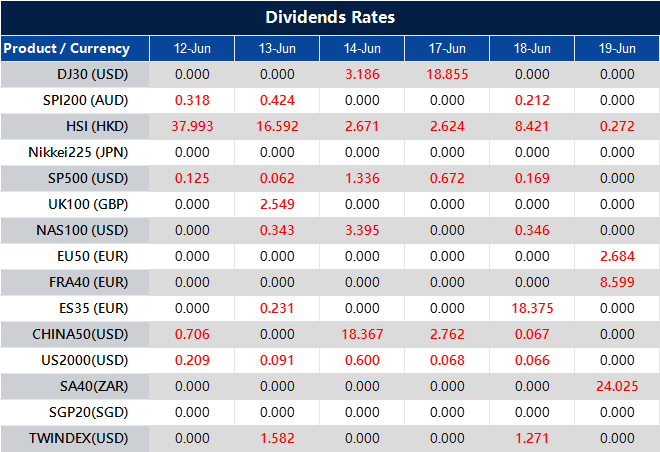Select the 8.599 FRA40 value
Viewport: 660px width, 452px height.
617,282
